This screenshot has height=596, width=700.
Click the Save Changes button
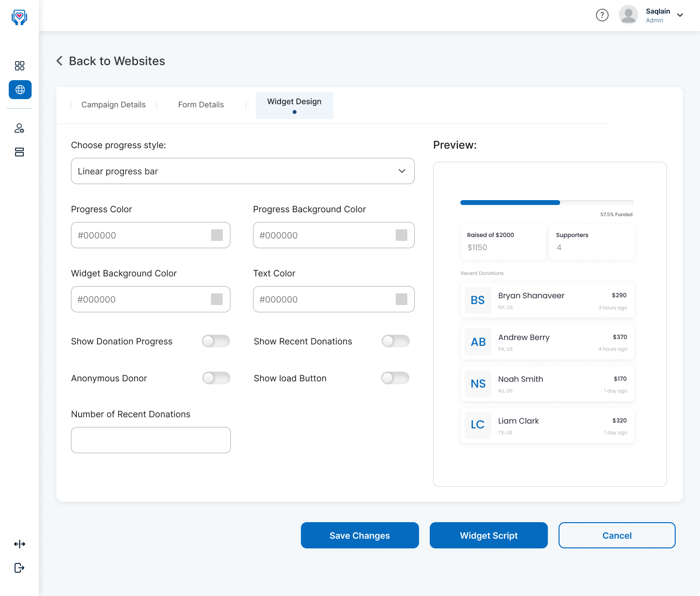[x=360, y=535]
